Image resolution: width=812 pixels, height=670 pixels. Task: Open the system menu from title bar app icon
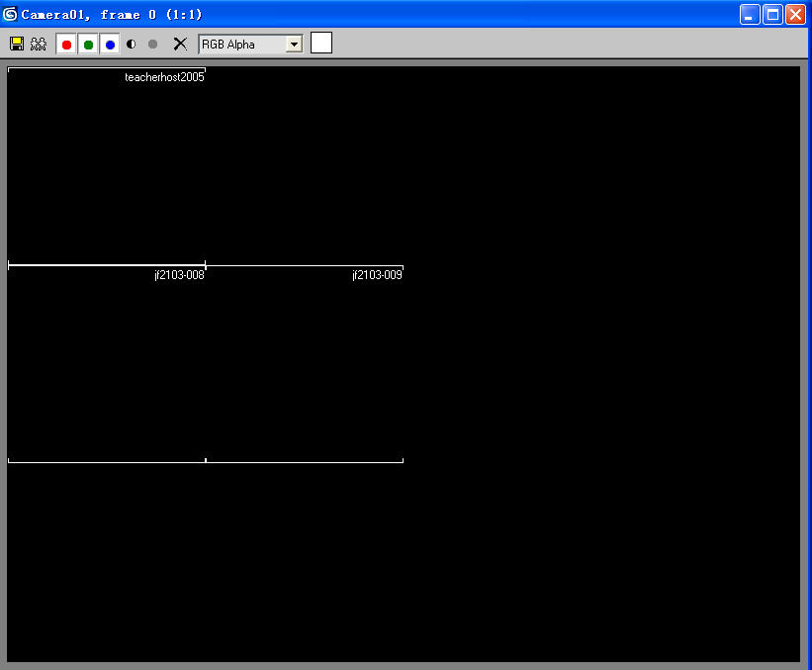pos(11,14)
